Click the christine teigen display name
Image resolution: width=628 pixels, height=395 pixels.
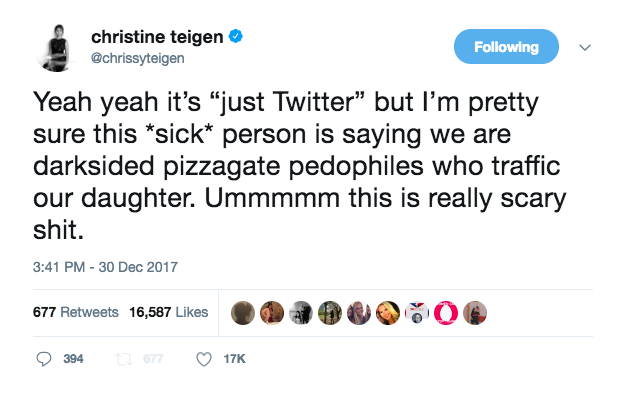[157, 37]
